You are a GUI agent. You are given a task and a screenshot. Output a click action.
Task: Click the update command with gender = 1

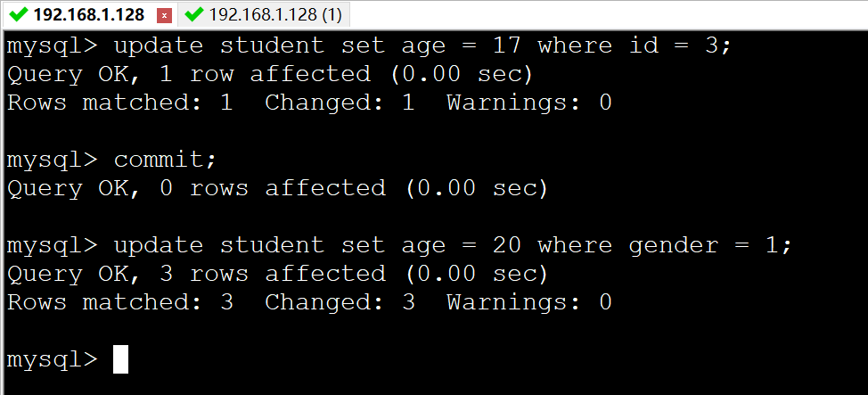point(452,245)
